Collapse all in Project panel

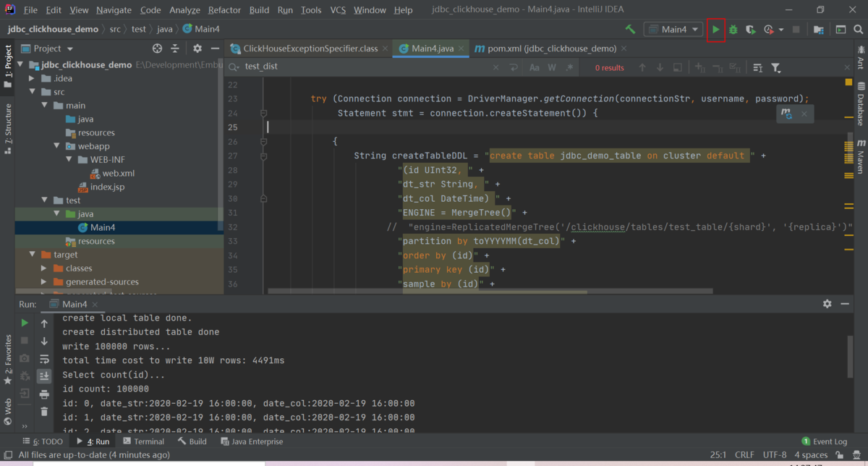pyautogui.click(x=175, y=48)
